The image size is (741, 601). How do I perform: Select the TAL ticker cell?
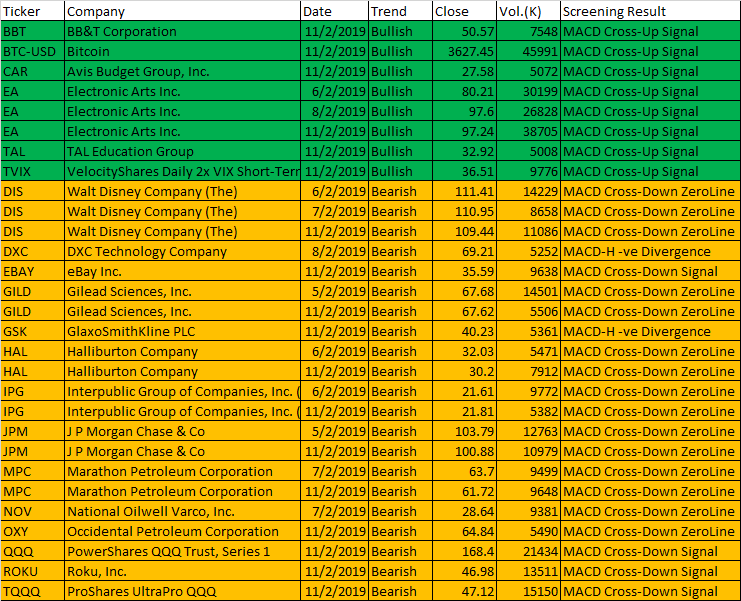pyautogui.click(x=32, y=151)
